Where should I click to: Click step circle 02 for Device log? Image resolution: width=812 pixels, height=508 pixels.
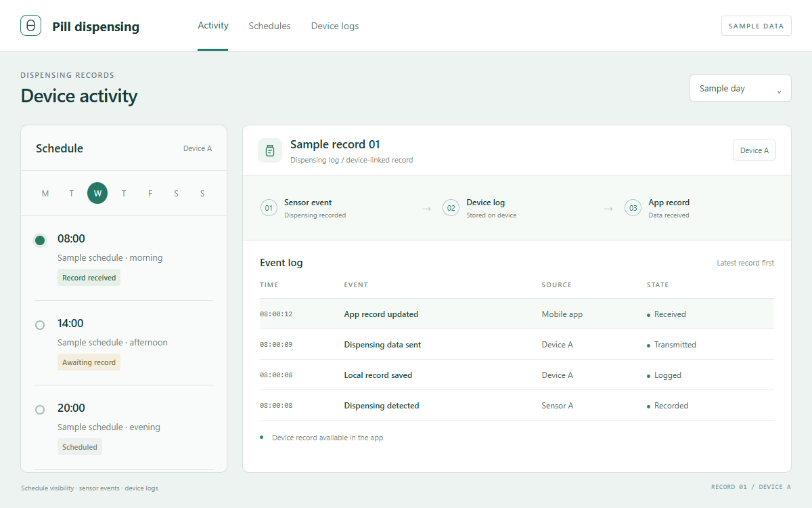451,208
